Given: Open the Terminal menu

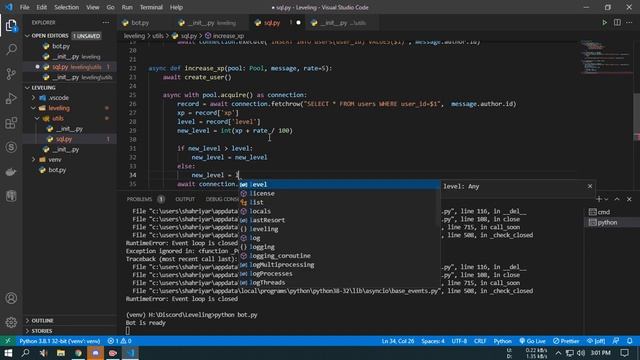Looking at the screenshot, I should click(151, 7).
